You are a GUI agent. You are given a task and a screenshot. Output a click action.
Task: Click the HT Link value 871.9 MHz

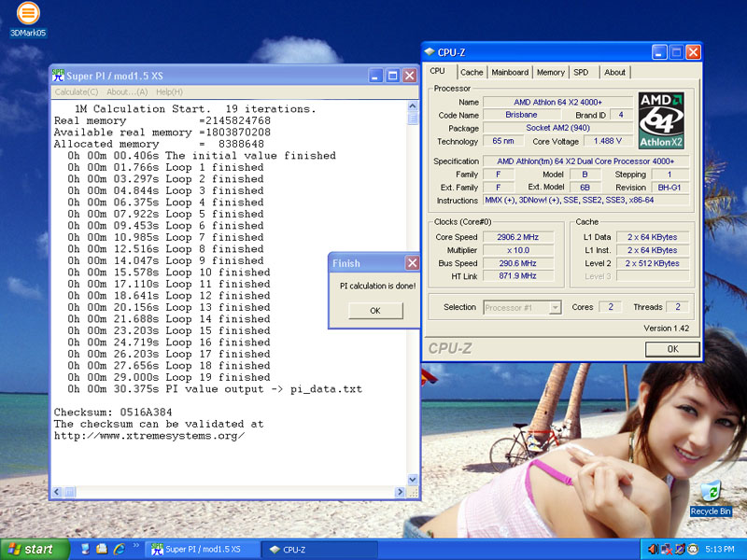[x=518, y=275]
